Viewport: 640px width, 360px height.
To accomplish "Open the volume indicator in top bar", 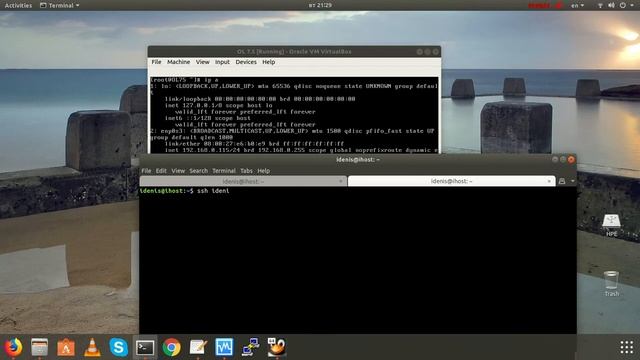I will 611,5.
